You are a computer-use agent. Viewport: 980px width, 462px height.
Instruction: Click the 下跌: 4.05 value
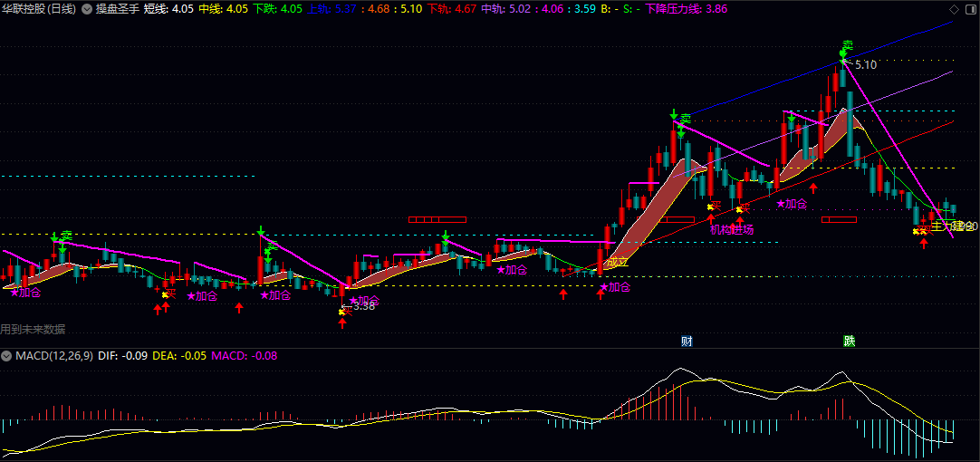pyautogui.click(x=277, y=9)
